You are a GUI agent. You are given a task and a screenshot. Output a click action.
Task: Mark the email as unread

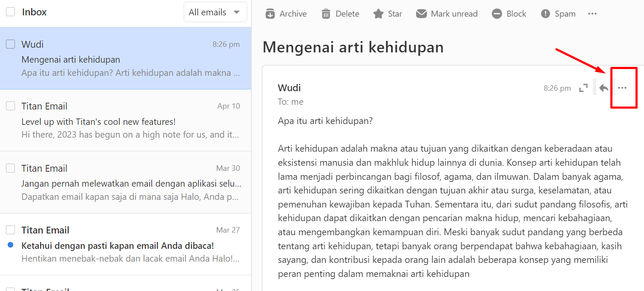pyautogui.click(x=447, y=14)
